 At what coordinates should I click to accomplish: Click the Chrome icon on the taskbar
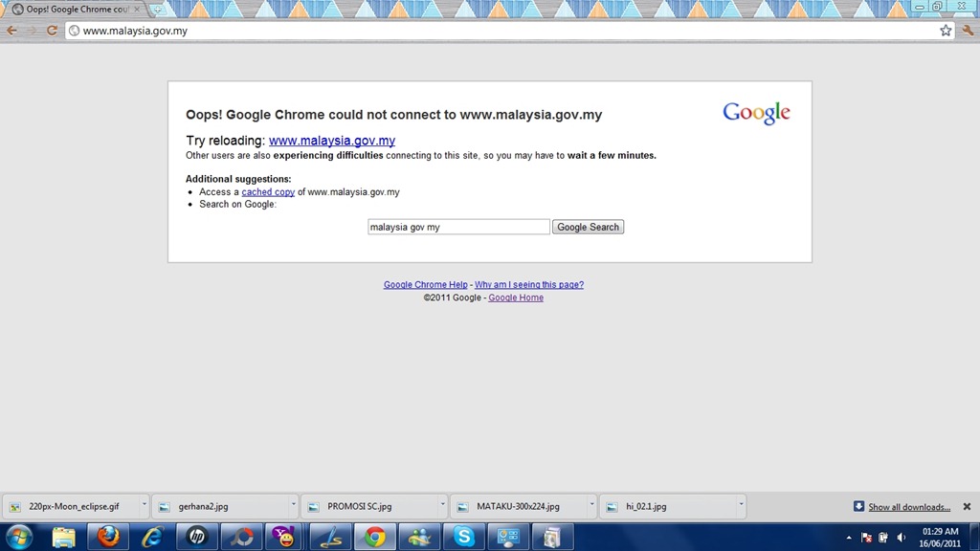tap(375, 538)
